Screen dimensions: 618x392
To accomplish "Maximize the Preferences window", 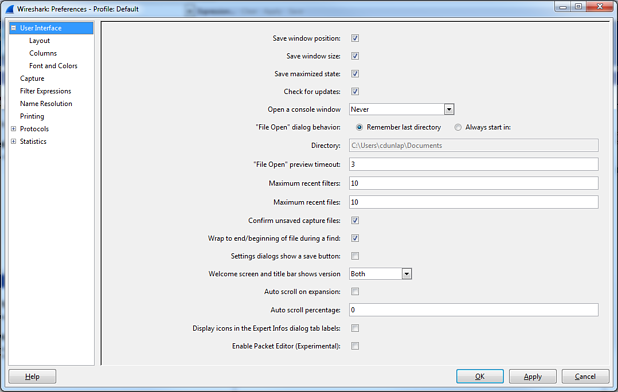I will [578, 7].
